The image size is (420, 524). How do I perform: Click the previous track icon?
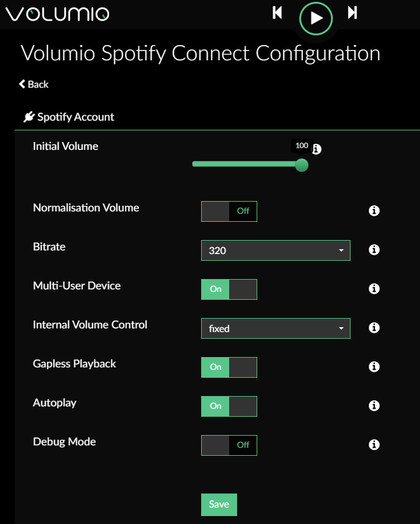(277, 13)
